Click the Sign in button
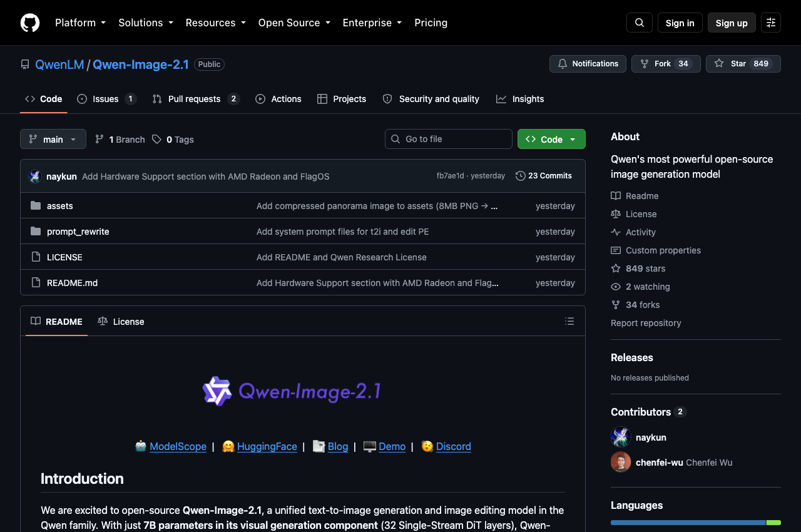801x532 pixels. coord(680,23)
